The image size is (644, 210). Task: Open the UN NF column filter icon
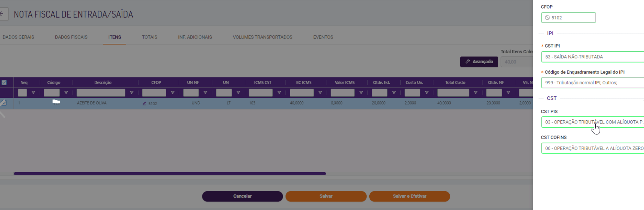(205, 93)
